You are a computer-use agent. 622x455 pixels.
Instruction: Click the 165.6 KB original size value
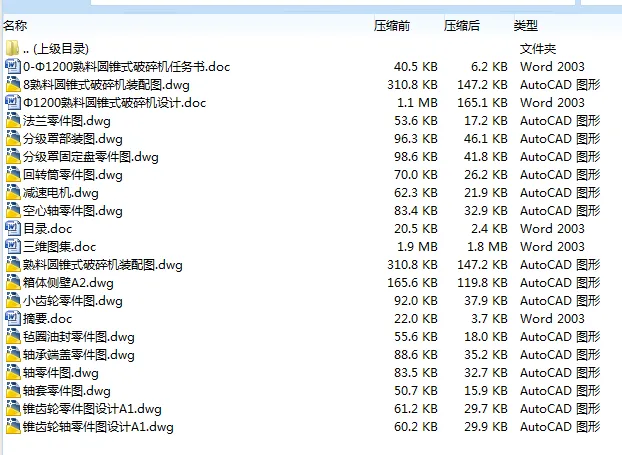click(x=413, y=283)
